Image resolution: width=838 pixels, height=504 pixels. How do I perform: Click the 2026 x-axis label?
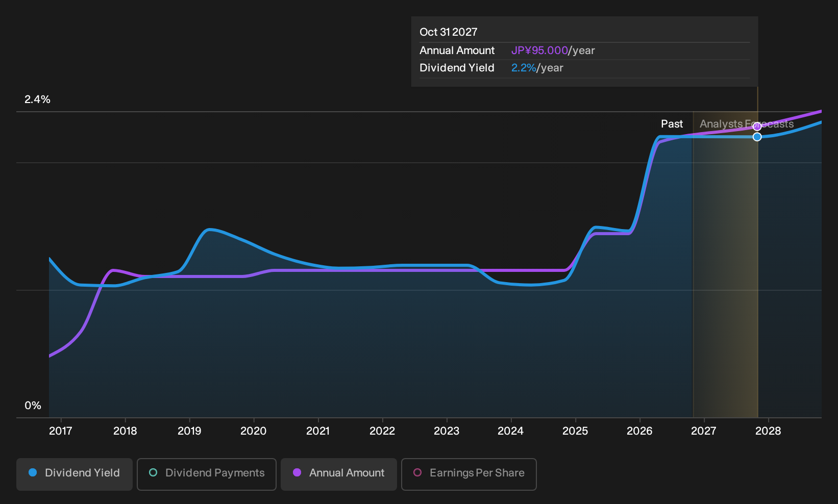tap(639, 431)
